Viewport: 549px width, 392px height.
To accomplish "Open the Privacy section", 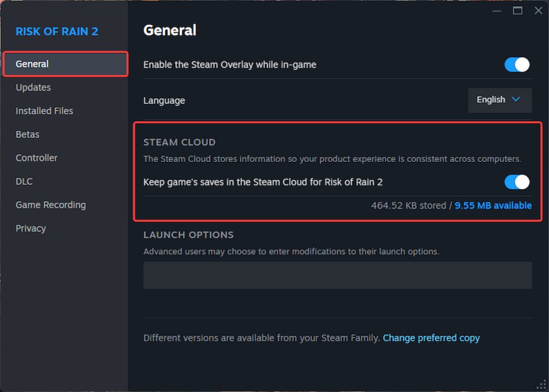I will tap(31, 228).
